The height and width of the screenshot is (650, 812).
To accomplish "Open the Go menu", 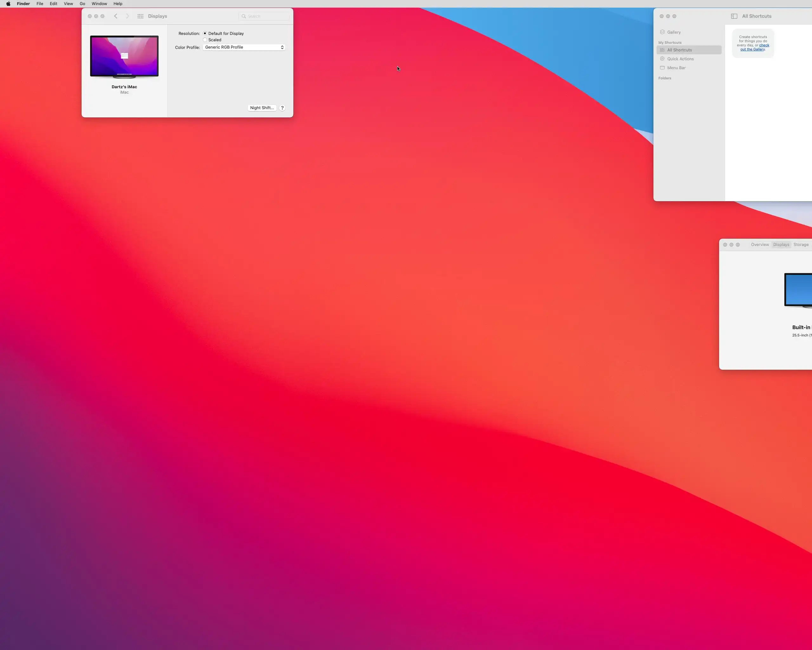I will point(82,4).
